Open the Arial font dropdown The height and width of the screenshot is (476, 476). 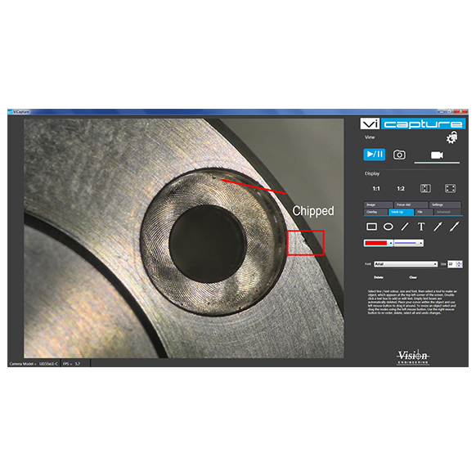click(406, 264)
